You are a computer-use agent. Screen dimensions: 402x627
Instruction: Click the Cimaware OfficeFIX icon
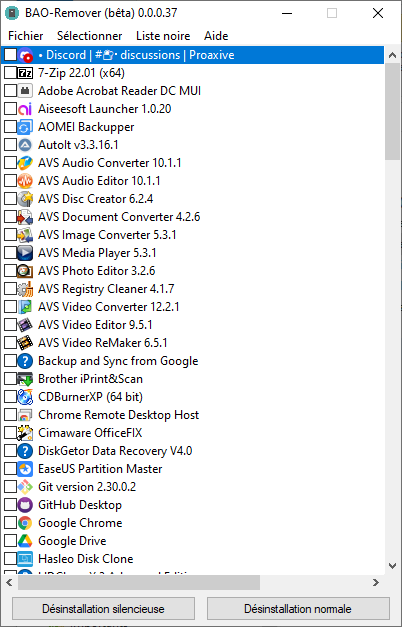pos(25,433)
